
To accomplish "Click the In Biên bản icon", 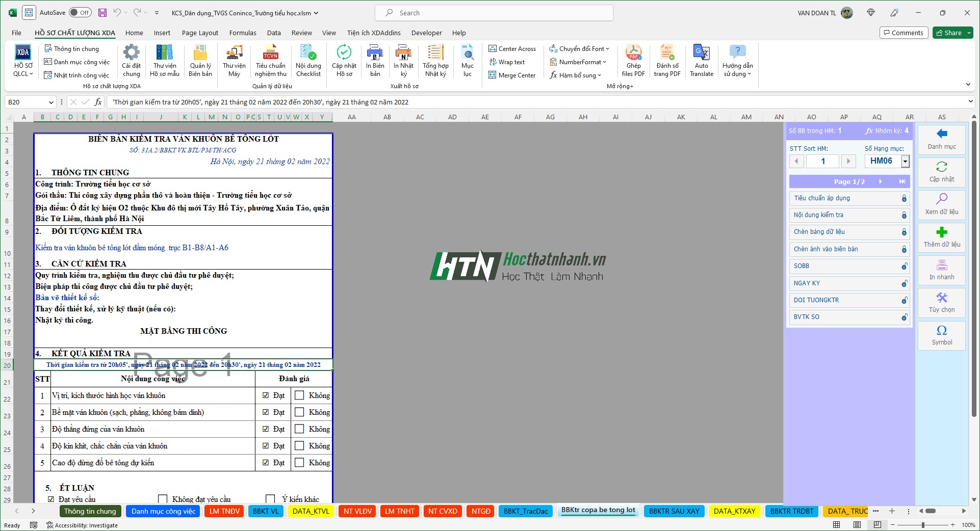I will click(375, 60).
